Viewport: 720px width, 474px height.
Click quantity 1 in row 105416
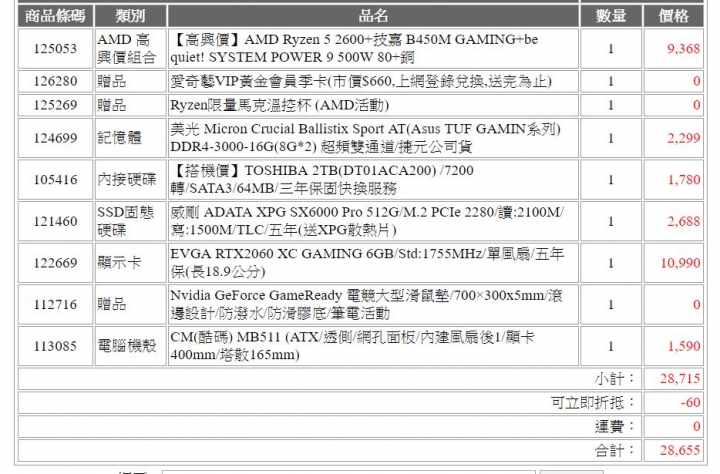click(x=611, y=179)
